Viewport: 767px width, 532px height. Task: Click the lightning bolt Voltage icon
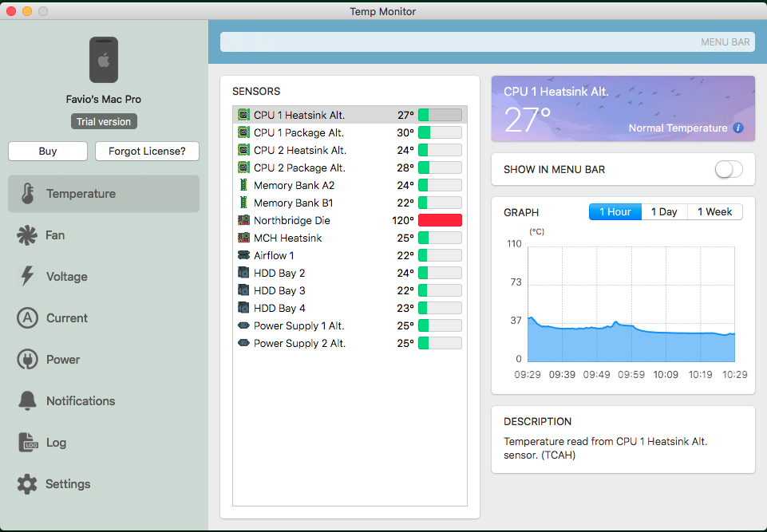pyautogui.click(x=27, y=276)
